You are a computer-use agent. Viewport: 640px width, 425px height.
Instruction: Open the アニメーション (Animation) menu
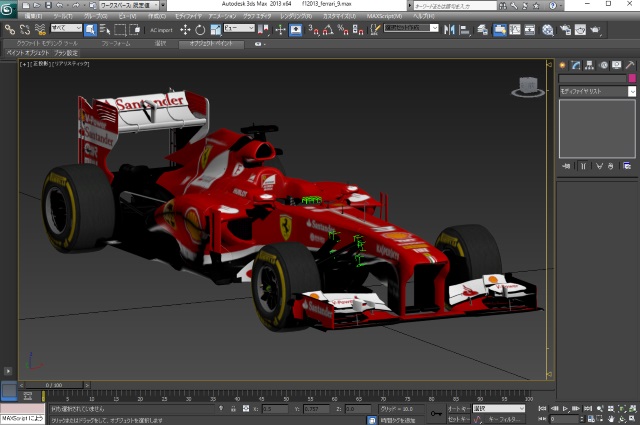(x=222, y=16)
